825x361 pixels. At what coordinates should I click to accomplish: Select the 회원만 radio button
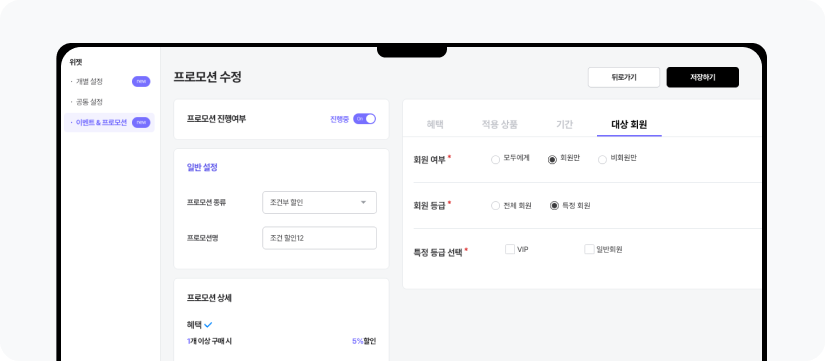[x=552, y=159]
